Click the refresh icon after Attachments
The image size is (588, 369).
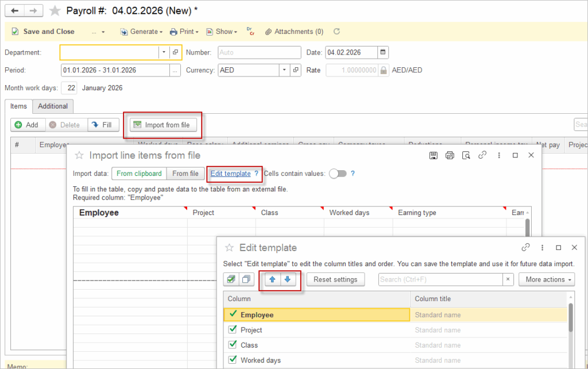click(x=336, y=32)
